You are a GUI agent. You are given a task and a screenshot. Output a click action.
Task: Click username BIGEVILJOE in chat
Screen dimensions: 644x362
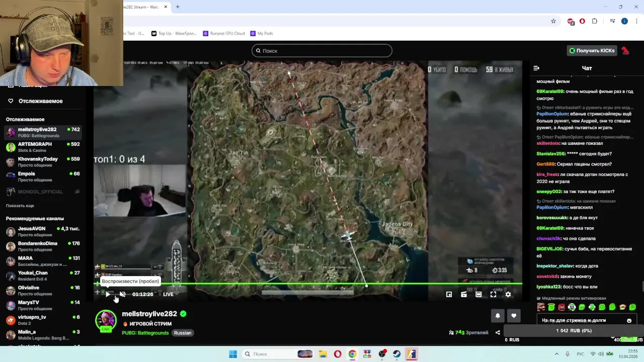[x=552, y=248]
